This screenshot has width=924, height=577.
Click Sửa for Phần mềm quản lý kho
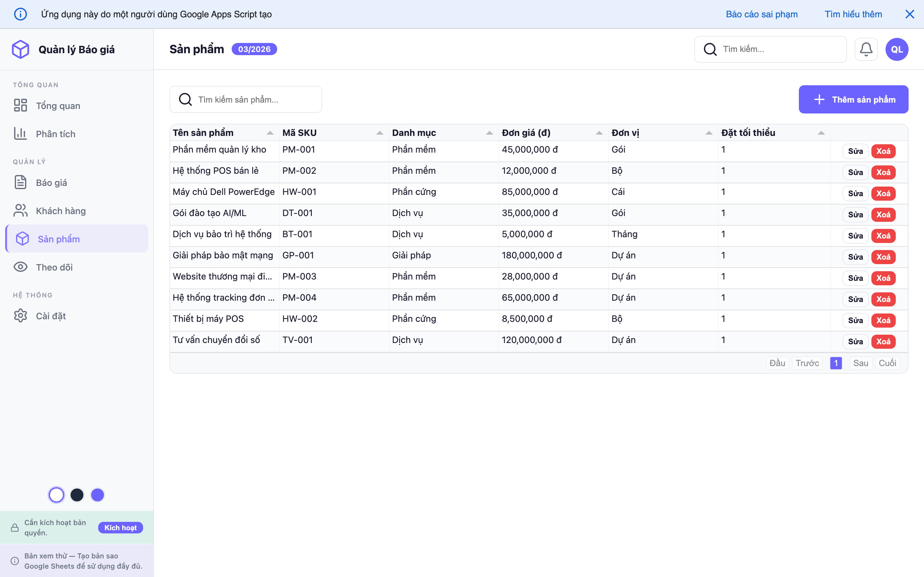pyautogui.click(x=855, y=151)
